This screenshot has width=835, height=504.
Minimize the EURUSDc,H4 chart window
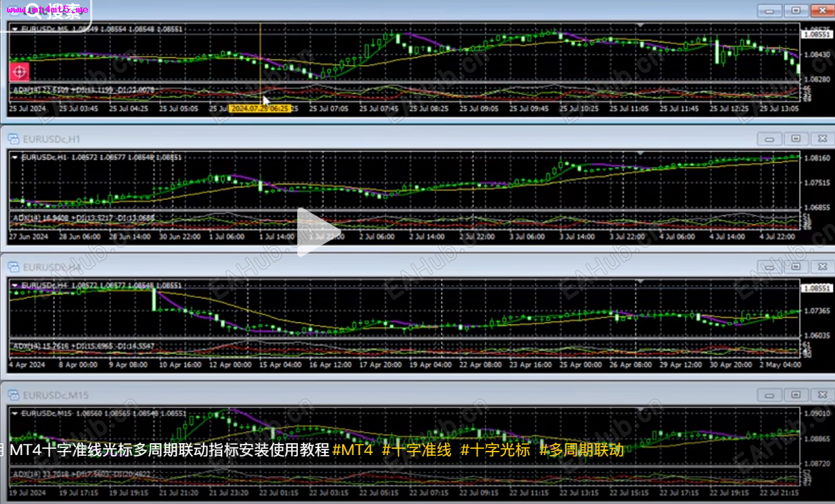point(769,267)
